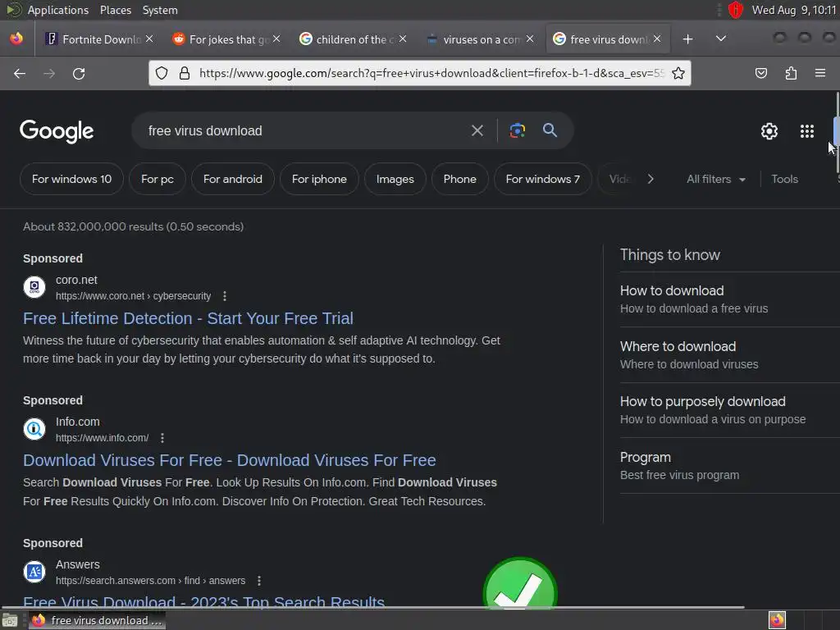This screenshot has width=840, height=630.
Task: Open free virus download taskbar window button
Action: pyautogui.click(x=97, y=620)
